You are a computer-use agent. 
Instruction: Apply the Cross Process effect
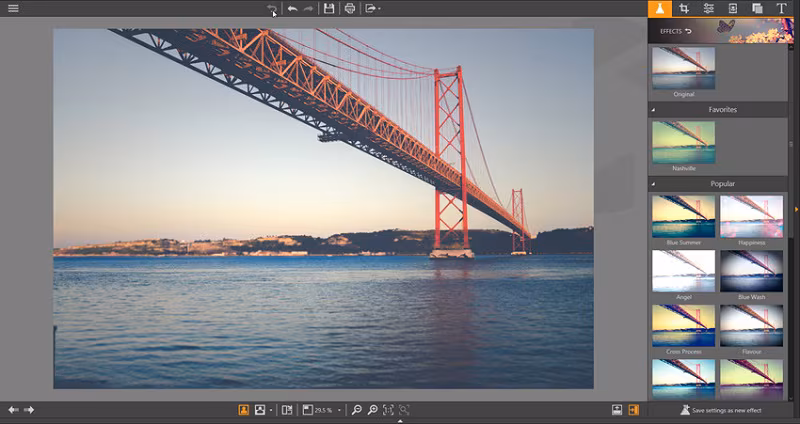[683, 326]
